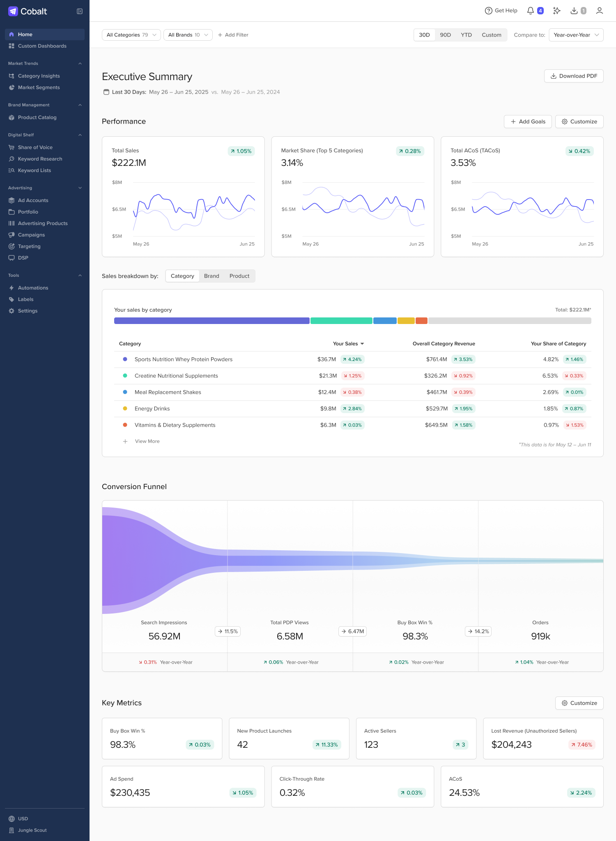Viewport: 616px width, 841px height.
Task: Click View More categories
Action: pyautogui.click(x=142, y=441)
